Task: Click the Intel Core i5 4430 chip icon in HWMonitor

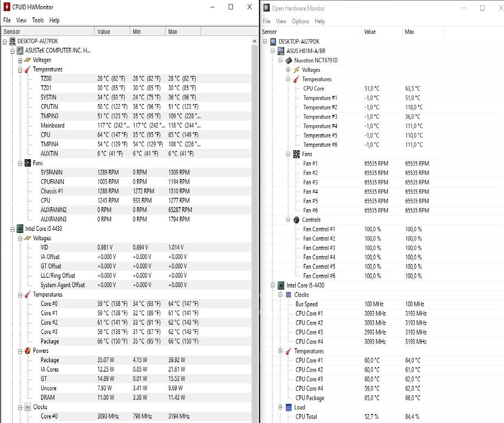Action: [x=20, y=229]
